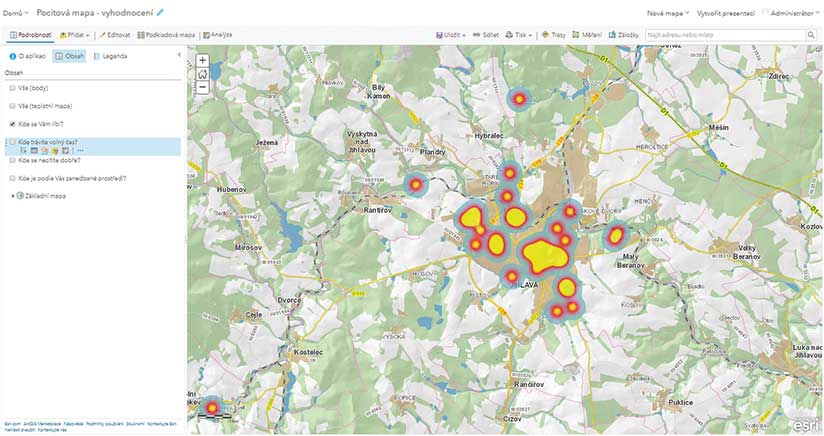Image resolution: width=824 pixels, height=436 pixels.
Task: Collapse the side panel with arrow
Action: pyautogui.click(x=179, y=55)
